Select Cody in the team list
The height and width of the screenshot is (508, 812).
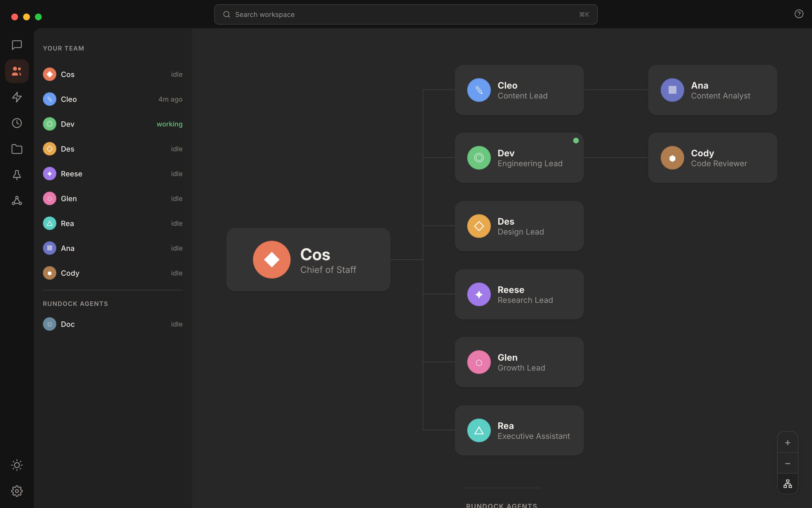[x=113, y=273]
